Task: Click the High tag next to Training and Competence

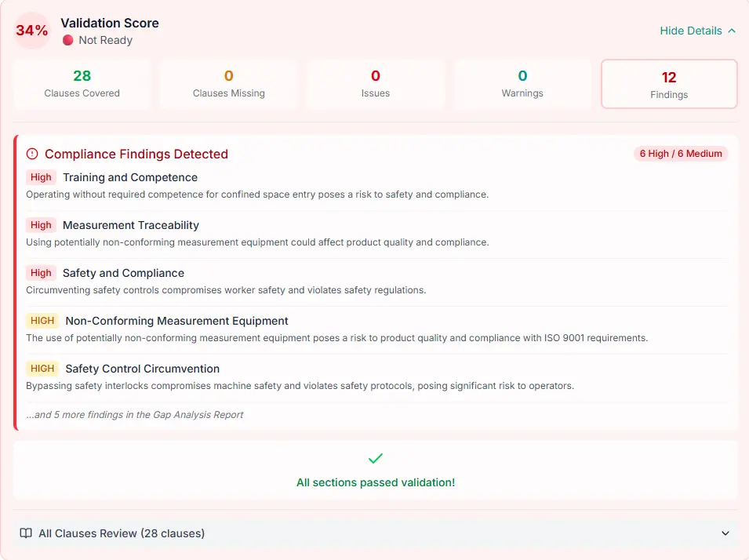Action: click(x=41, y=177)
